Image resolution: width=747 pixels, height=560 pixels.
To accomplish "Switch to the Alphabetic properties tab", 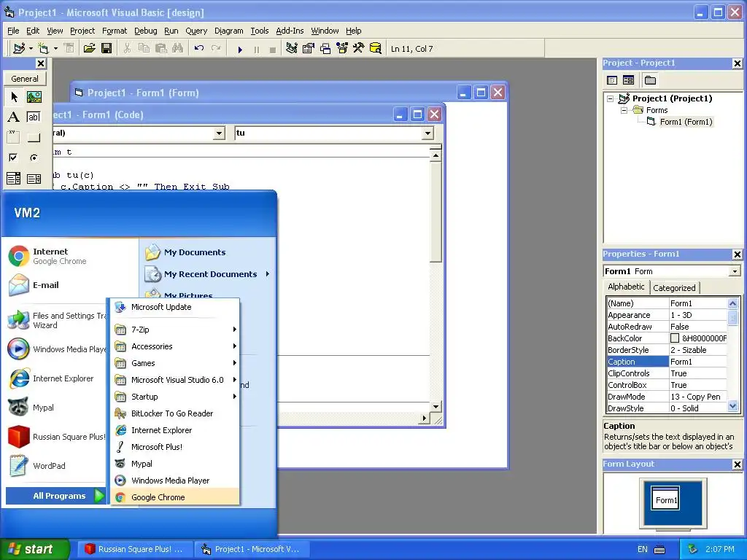I will [626, 287].
